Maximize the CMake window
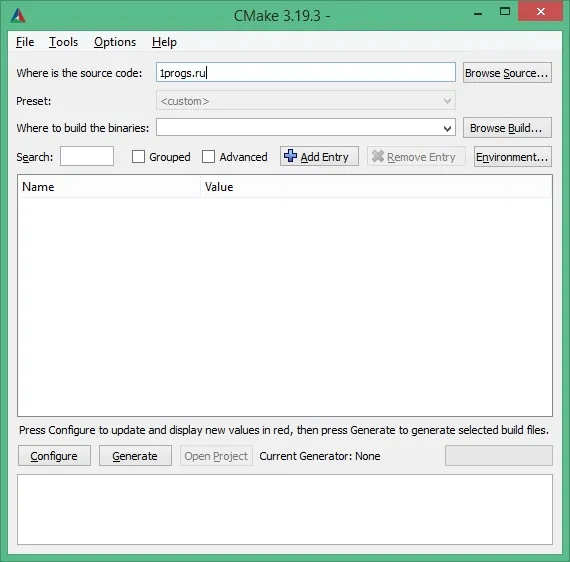This screenshot has width=570, height=562. point(505,12)
